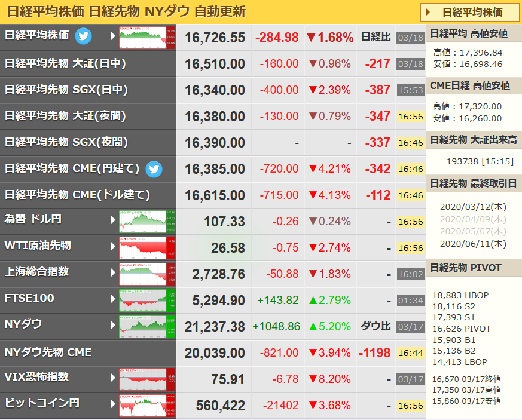
Task: Open the 日経平均株価 mini chart thumbnail
Action: (147, 38)
